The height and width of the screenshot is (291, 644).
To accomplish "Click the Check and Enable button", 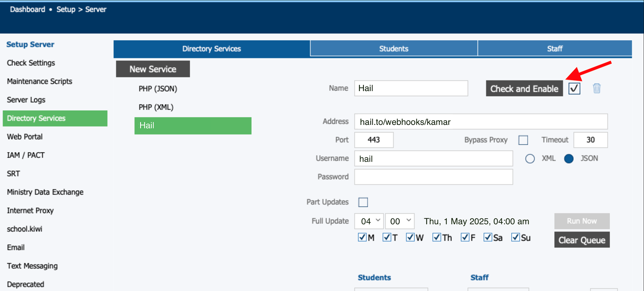I will tap(524, 89).
